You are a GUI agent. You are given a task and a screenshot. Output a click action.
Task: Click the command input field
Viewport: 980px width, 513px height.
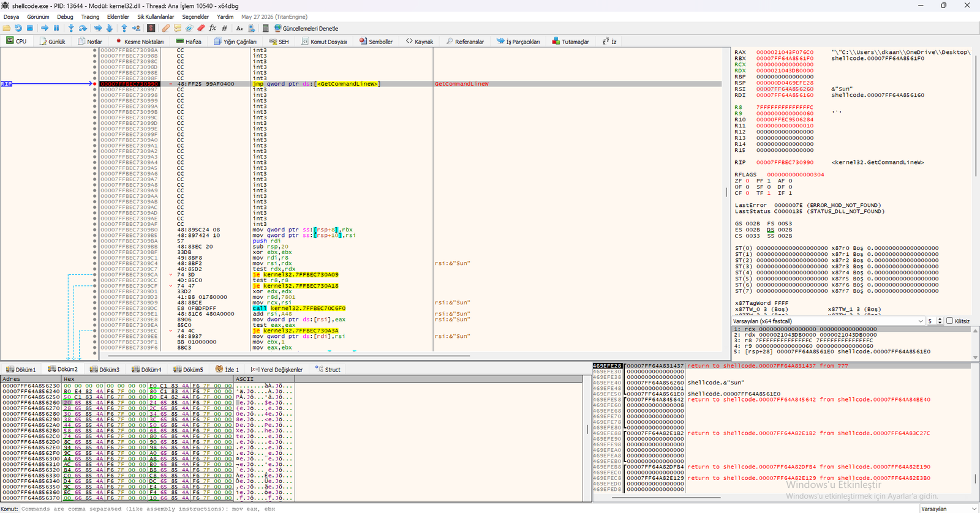pyautogui.click(x=469, y=509)
